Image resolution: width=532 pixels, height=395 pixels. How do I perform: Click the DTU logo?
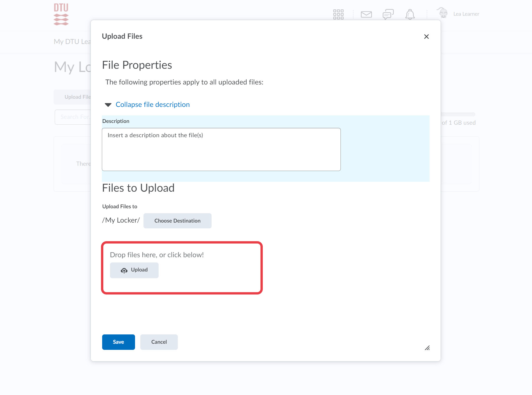click(61, 14)
